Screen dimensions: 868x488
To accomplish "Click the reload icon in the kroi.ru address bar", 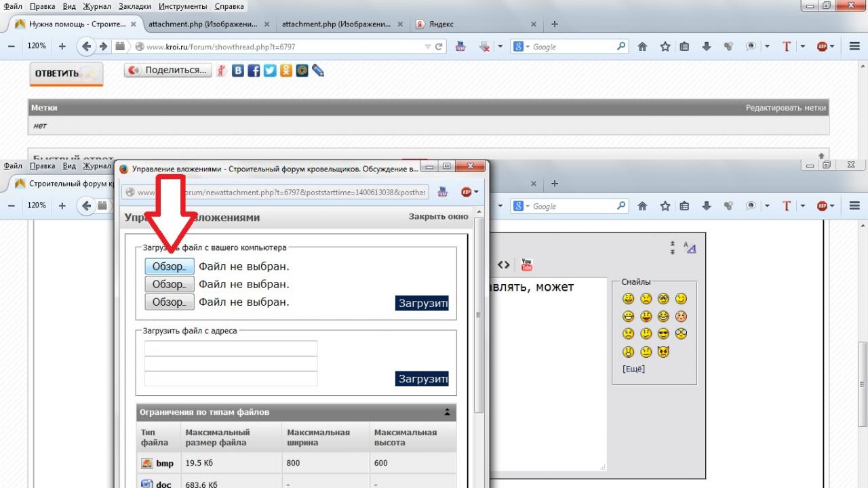I will tap(439, 47).
